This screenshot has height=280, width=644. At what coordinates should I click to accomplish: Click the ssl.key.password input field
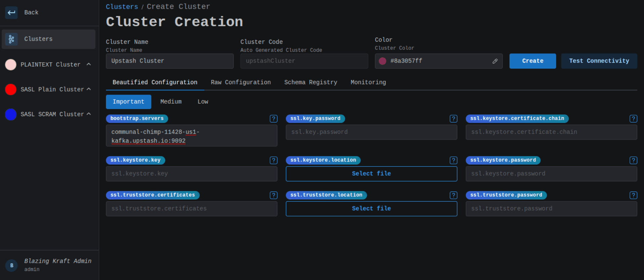(x=372, y=132)
